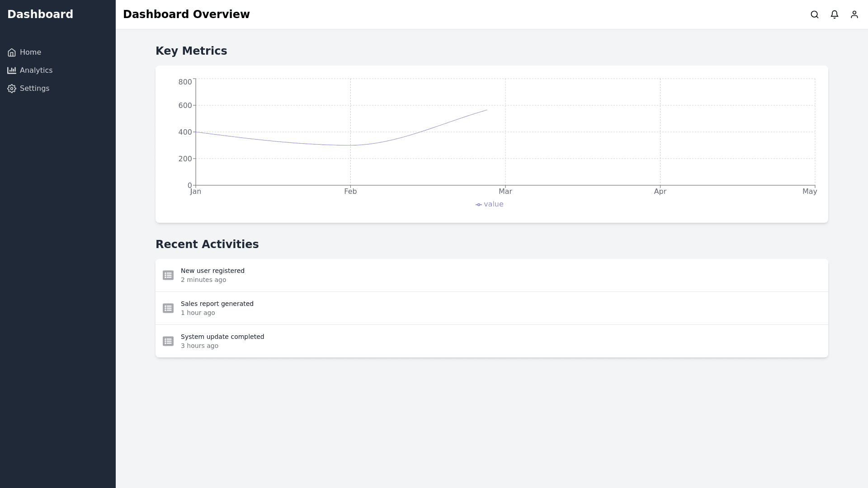Image resolution: width=868 pixels, height=488 pixels.
Task: Go to Home in sidebar
Action: (30, 52)
